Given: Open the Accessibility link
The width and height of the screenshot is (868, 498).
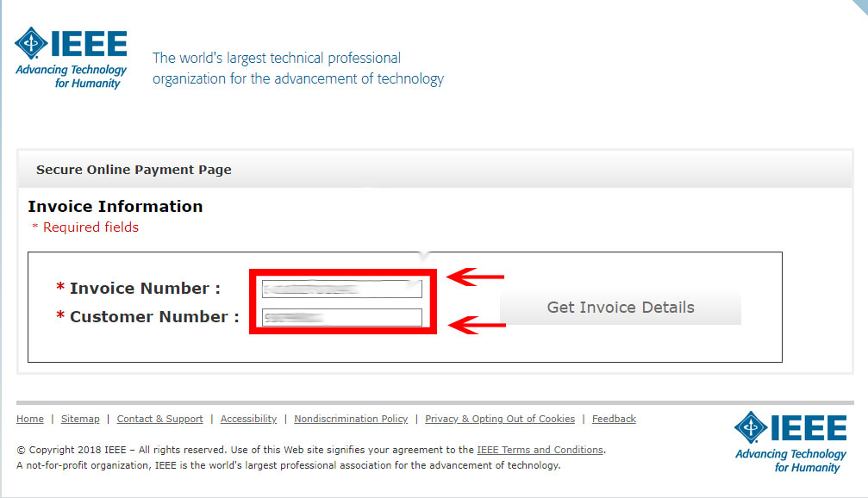Looking at the screenshot, I should coord(248,419).
